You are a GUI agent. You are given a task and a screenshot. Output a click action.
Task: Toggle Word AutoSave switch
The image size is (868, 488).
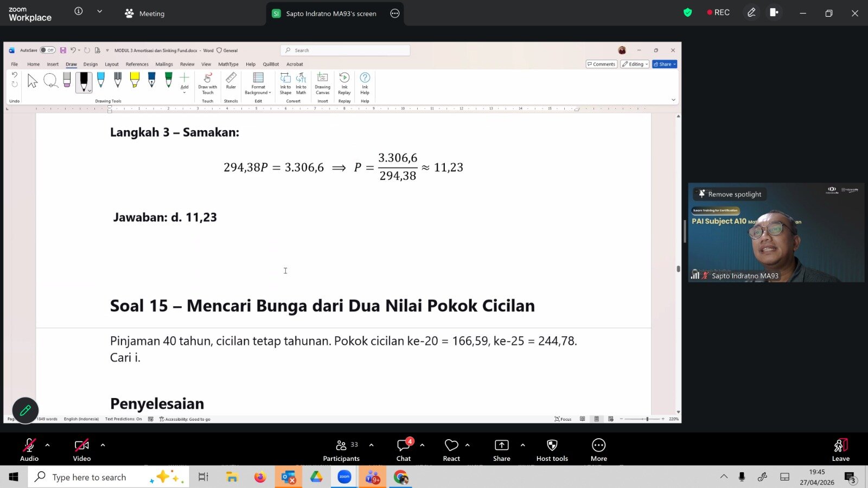click(48, 50)
